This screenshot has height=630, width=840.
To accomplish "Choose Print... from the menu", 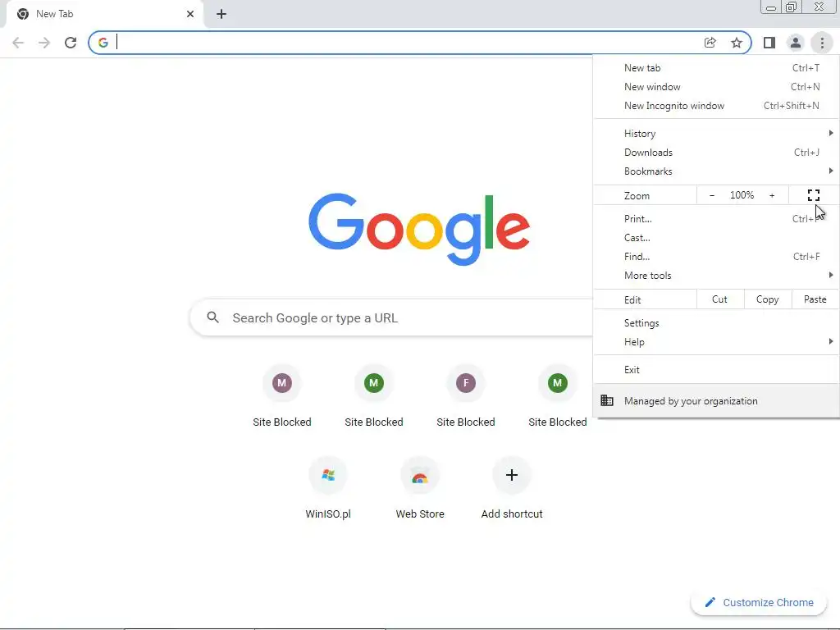I will tap(716, 218).
